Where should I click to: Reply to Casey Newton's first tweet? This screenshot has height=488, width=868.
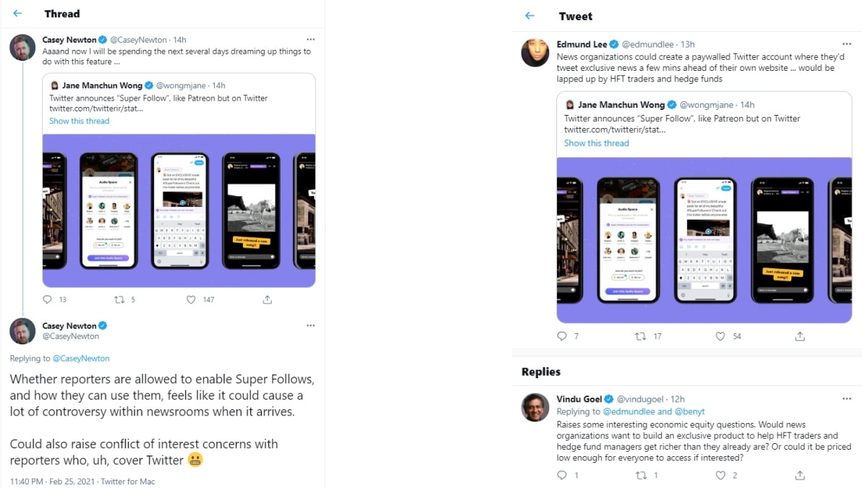point(48,299)
